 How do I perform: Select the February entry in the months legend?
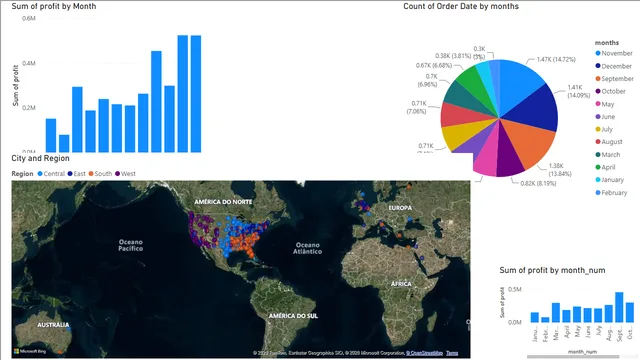click(611, 193)
